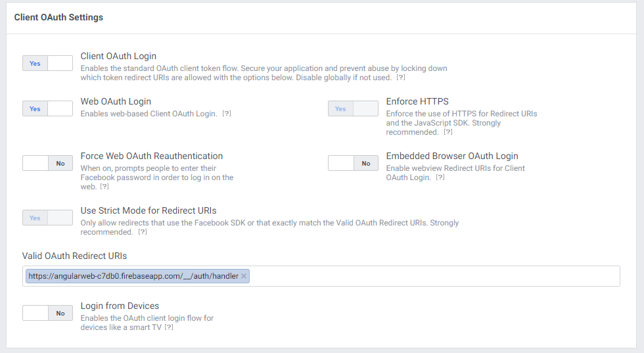Toggle the Enforce HTTPS switch
The image size is (644, 353).
[x=354, y=108]
